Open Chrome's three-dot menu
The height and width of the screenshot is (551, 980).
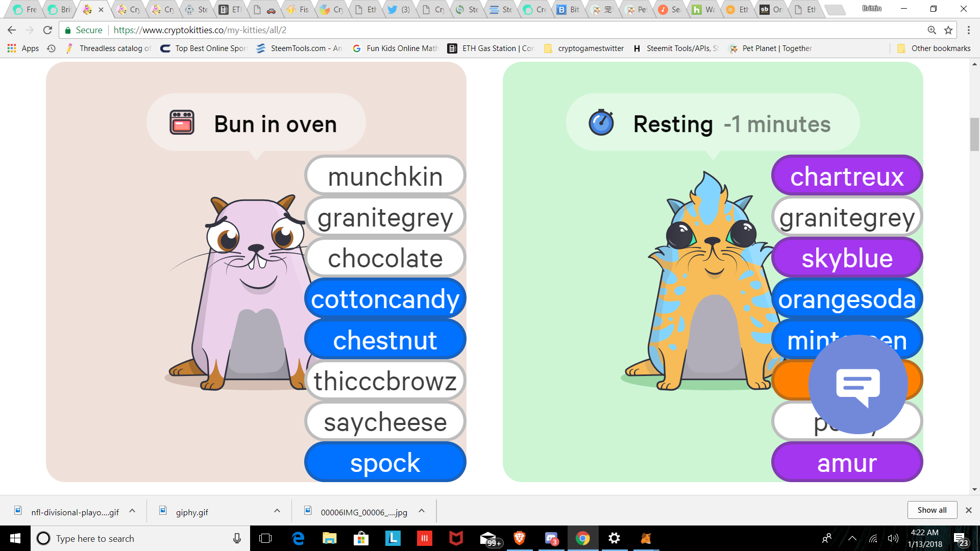point(969,30)
